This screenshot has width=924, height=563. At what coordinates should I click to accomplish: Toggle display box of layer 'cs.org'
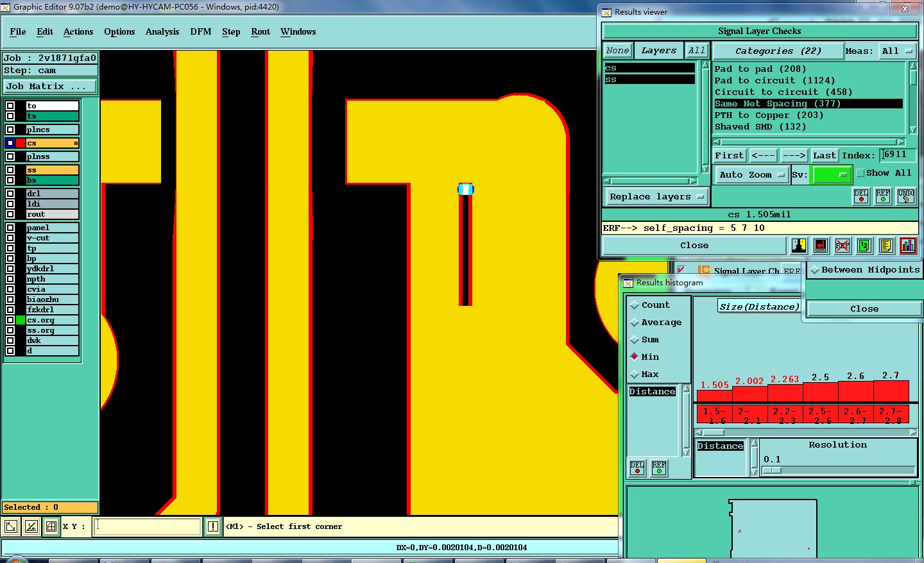pos(10,320)
